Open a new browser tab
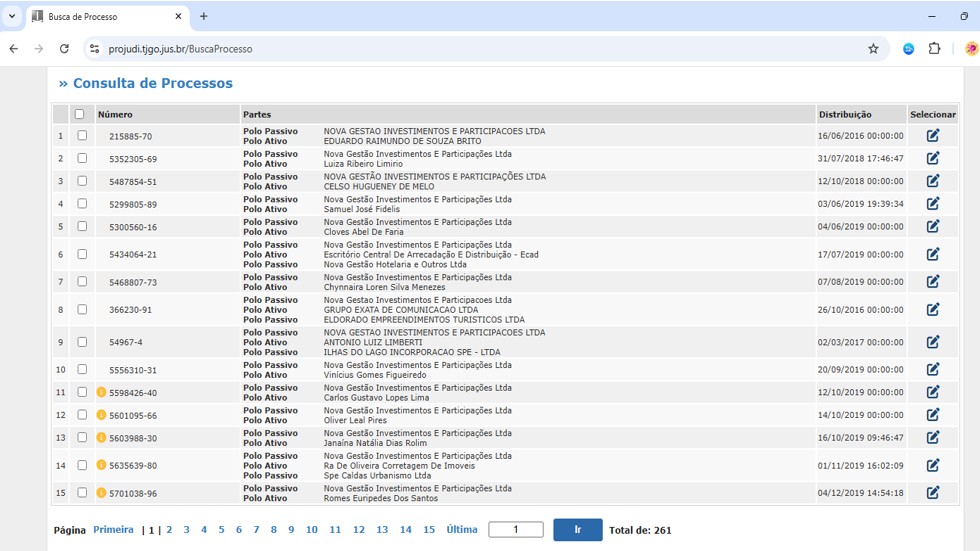 tap(204, 16)
